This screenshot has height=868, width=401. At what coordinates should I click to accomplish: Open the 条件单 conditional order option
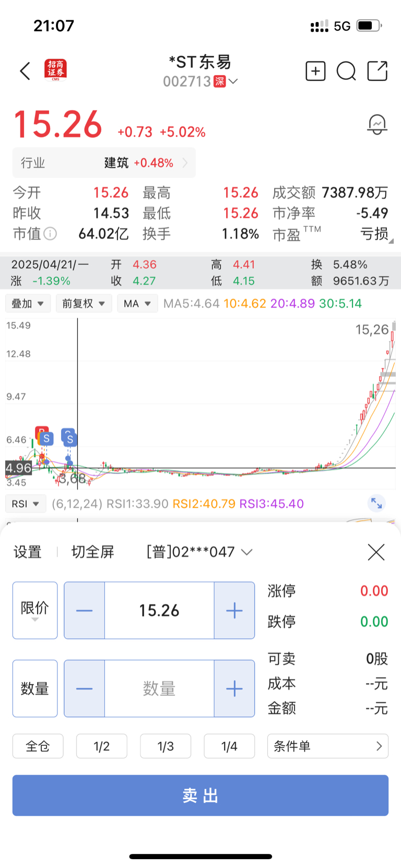click(328, 746)
